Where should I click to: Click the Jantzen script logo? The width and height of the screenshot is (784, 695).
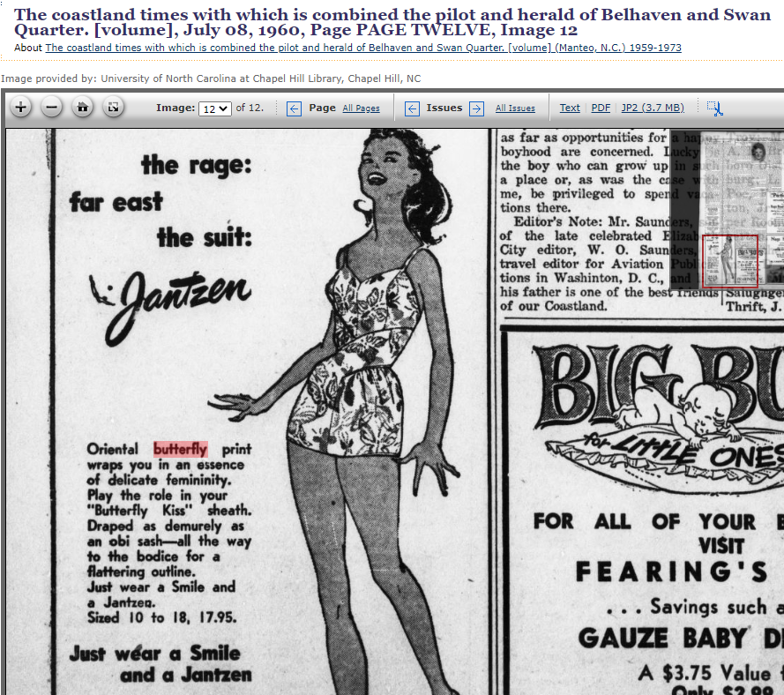point(170,307)
